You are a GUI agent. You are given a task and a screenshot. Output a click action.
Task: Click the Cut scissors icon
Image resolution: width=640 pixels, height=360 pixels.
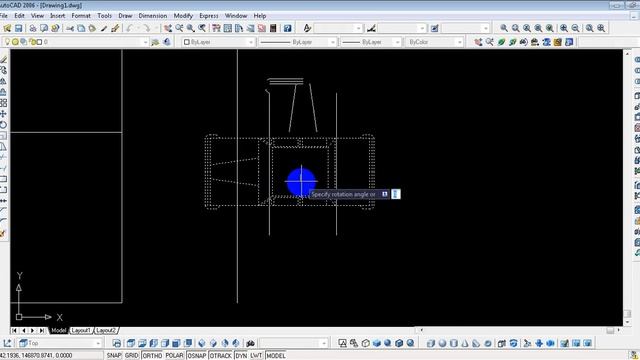(x=70, y=28)
